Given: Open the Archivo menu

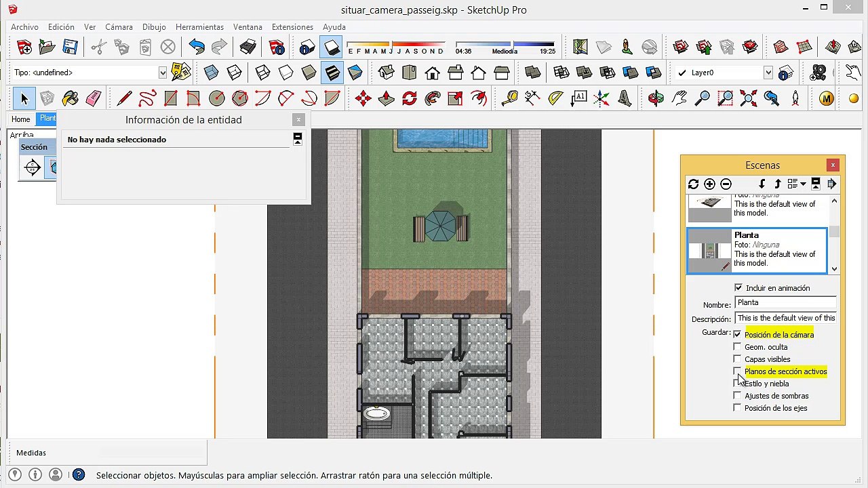Looking at the screenshot, I should coord(24,27).
